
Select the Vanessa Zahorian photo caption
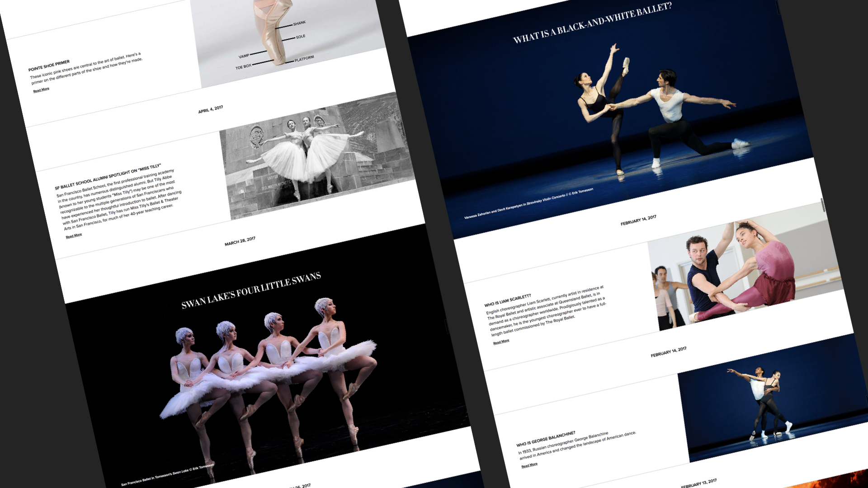point(528,204)
